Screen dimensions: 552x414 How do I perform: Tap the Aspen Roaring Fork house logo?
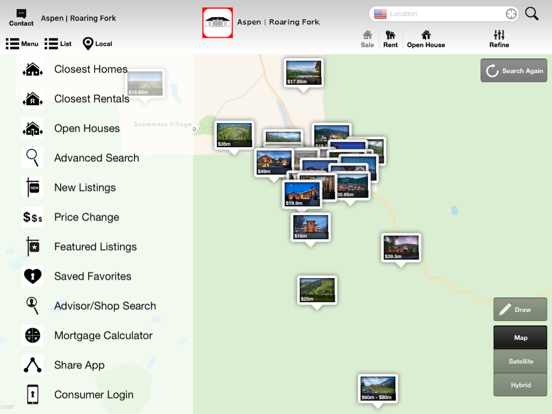[x=218, y=23]
